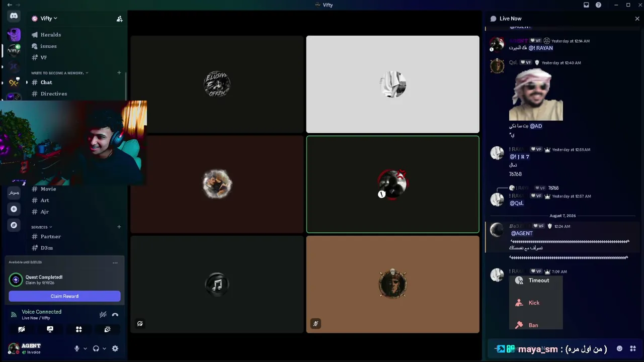Select the brown tile with couple avatar
This screenshot has width=644, height=362.
pos(217,185)
